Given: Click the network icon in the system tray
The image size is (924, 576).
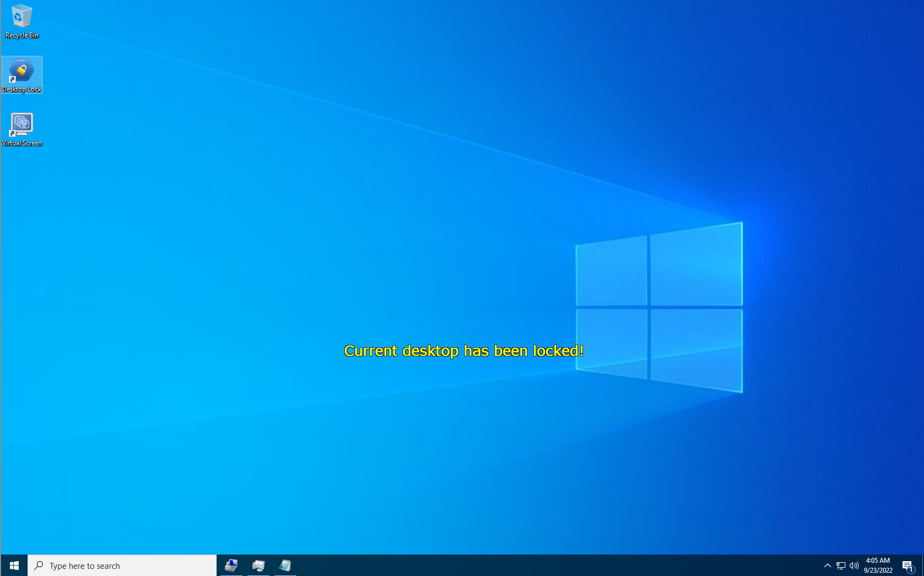Looking at the screenshot, I should pyautogui.click(x=840, y=565).
